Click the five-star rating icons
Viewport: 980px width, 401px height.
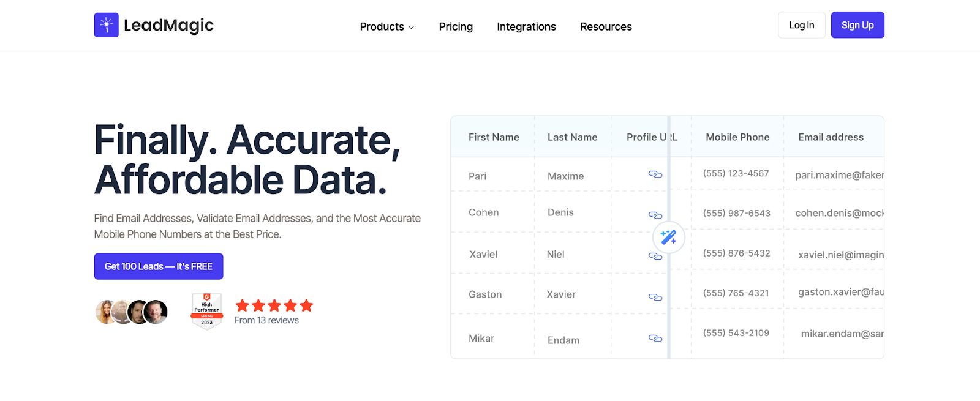tap(274, 305)
